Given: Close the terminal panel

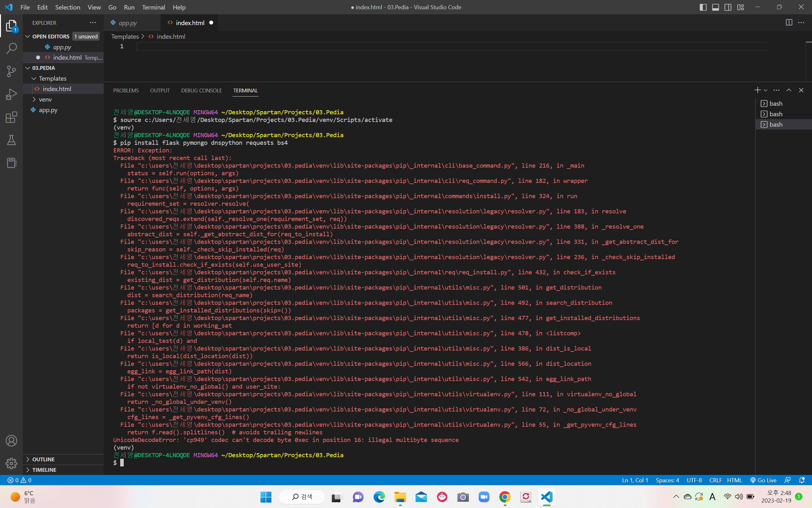Looking at the screenshot, I should tap(801, 90).
